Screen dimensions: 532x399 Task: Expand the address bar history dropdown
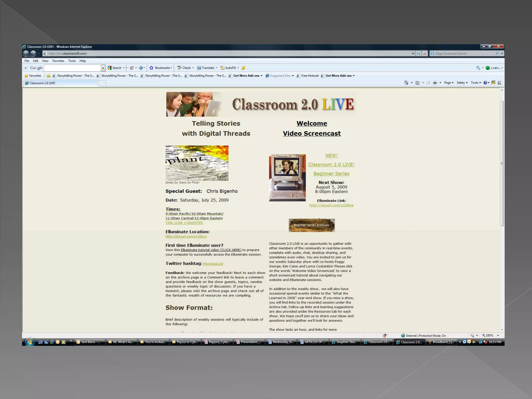click(x=413, y=54)
